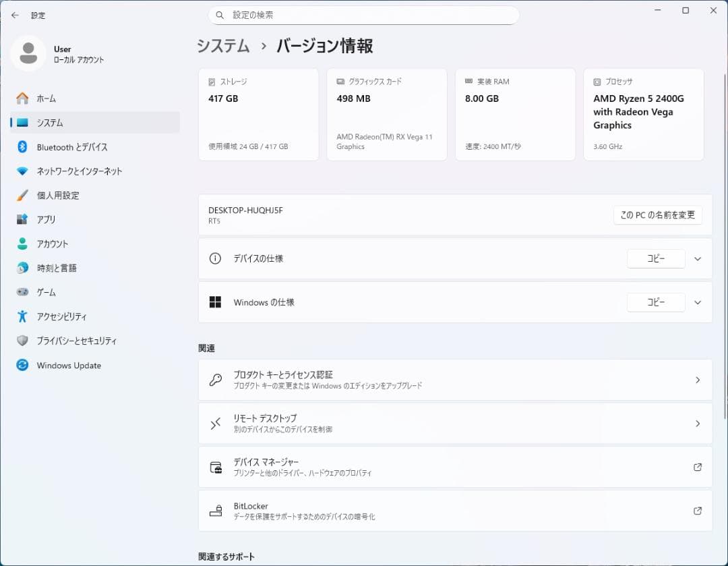Click the external link icon for デバイス マネージャー
The image size is (728, 566).
tap(698, 467)
